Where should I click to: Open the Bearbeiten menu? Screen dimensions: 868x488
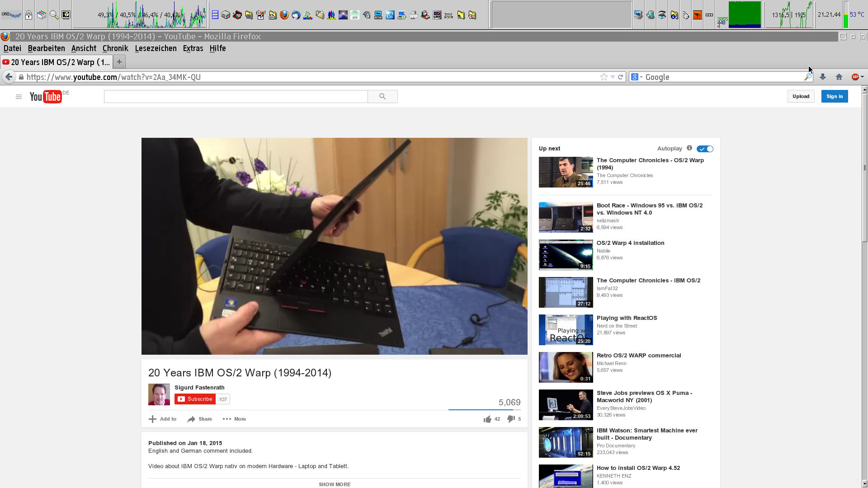click(x=46, y=48)
